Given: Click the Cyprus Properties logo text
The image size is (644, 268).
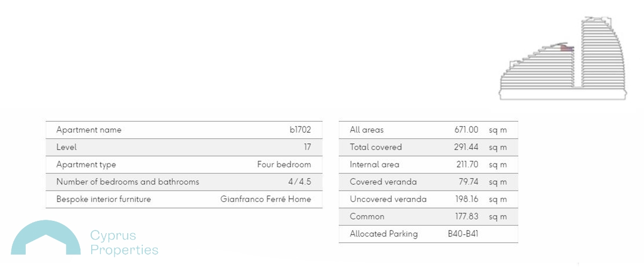Looking at the screenshot, I should pyautogui.click(x=124, y=243).
